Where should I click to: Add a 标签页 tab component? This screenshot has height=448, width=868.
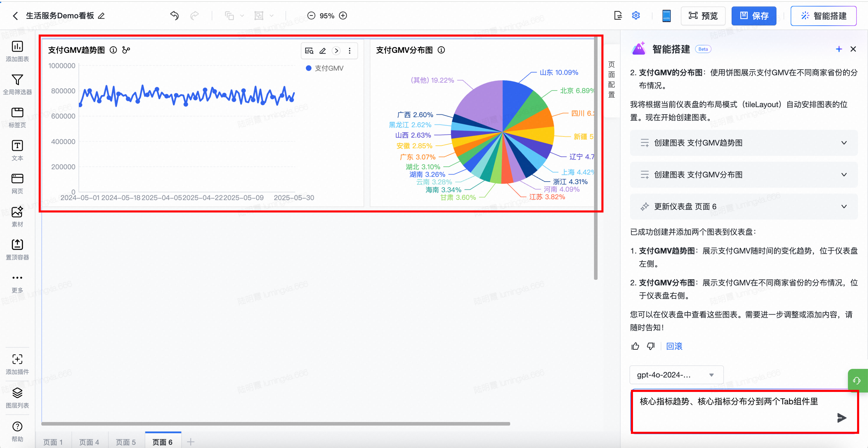click(17, 113)
